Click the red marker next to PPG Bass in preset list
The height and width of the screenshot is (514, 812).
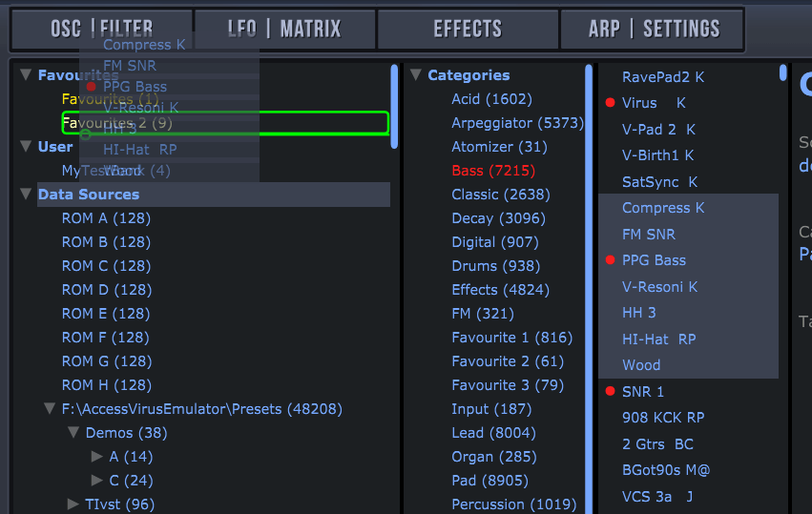tap(610, 260)
